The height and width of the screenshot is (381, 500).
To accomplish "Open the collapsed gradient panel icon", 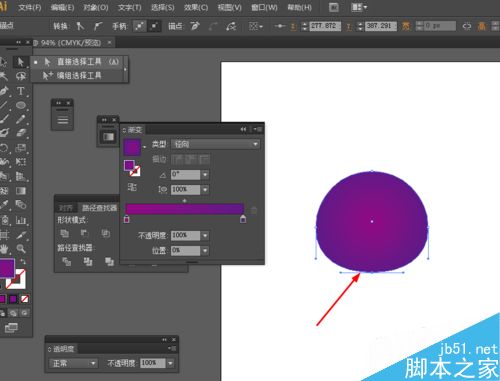I will [x=108, y=137].
